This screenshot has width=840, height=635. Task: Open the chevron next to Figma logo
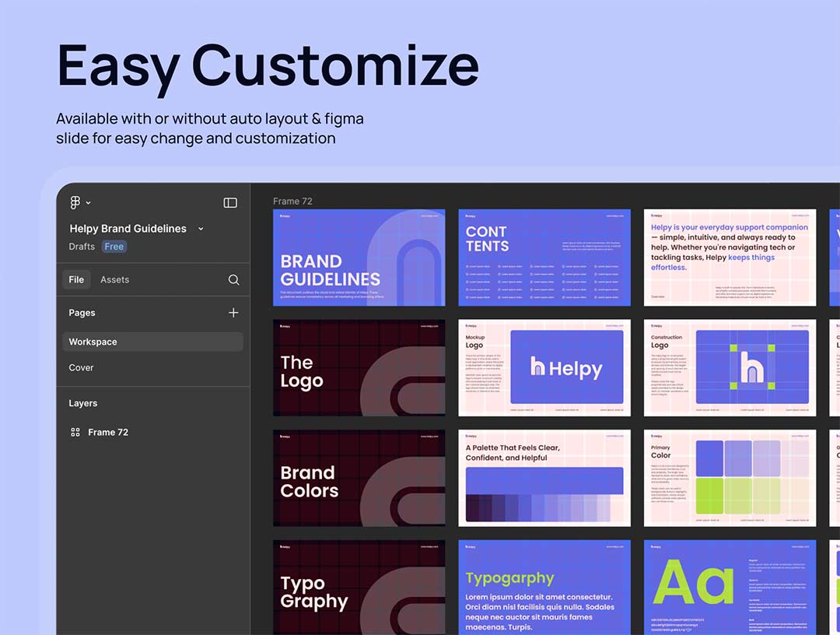89,203
